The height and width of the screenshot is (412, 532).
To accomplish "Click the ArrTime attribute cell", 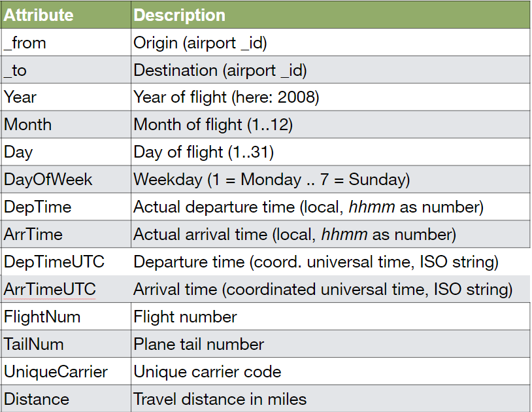I will (66, 234).
